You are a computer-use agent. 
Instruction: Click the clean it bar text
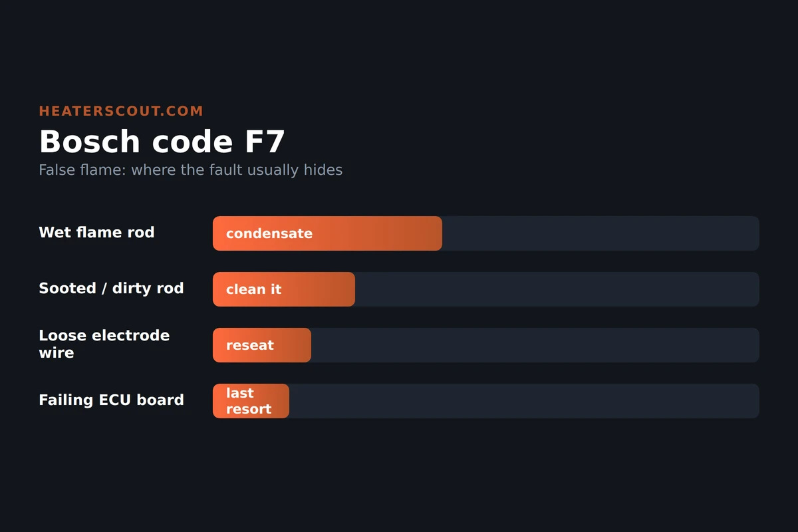[x=253, y=289]
